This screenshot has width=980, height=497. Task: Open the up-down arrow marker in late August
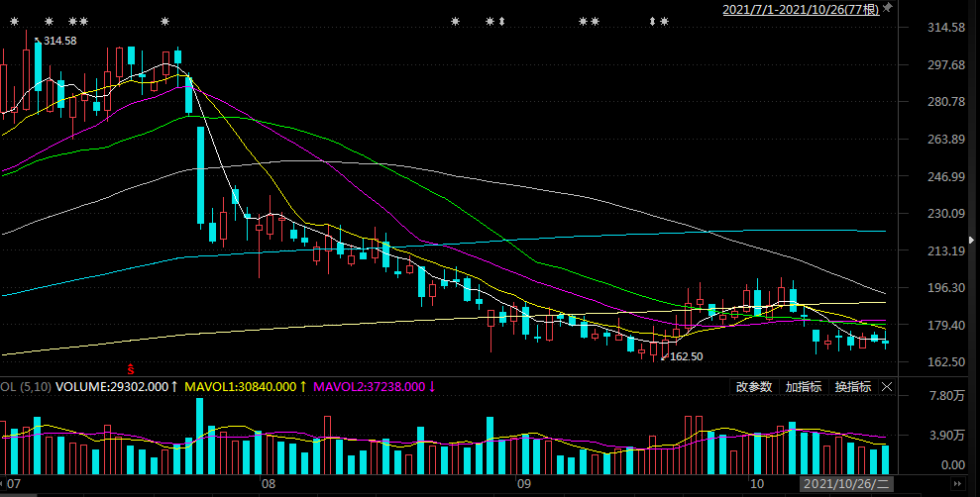coord(501,21)
